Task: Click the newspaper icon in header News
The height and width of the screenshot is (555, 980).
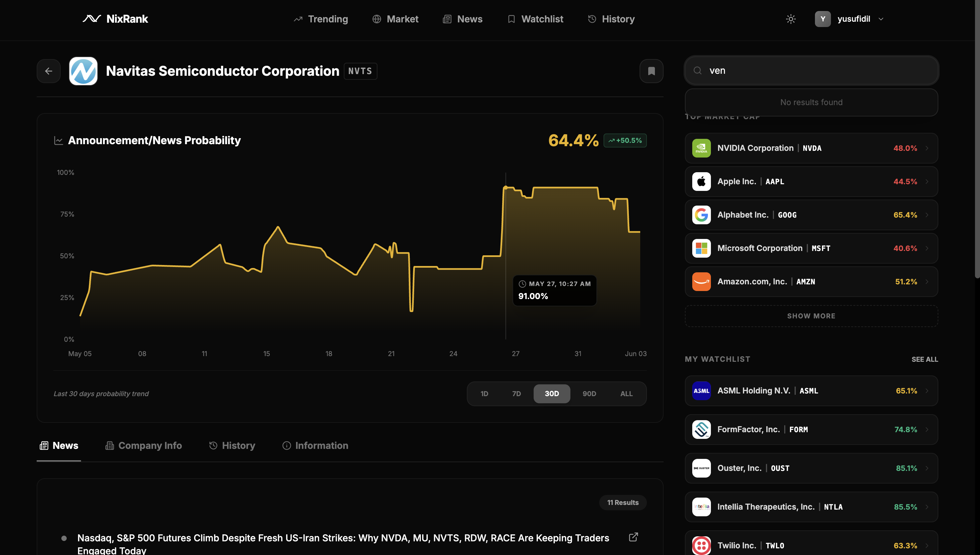Action: 447,19
